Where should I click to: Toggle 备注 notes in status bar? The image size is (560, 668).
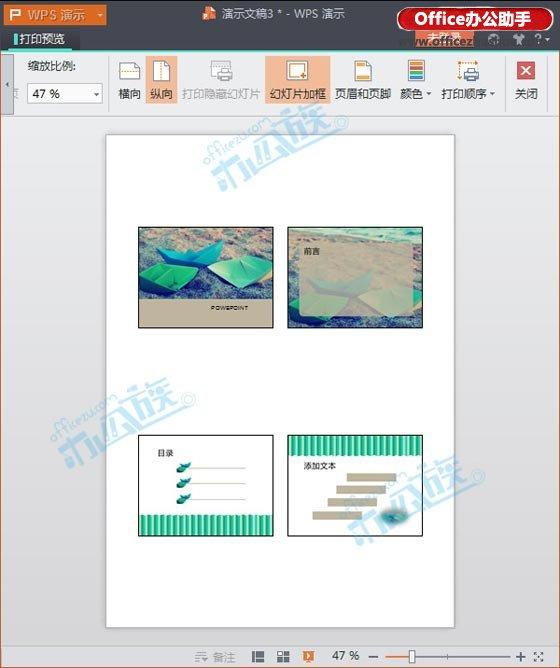pyautogui.click(x=215, y=656)
